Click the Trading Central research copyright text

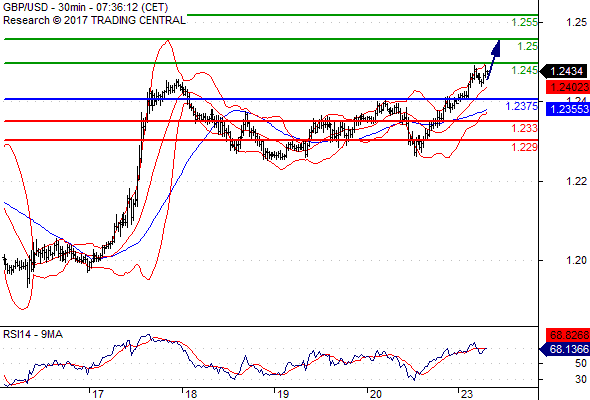(x=94, y=20)
